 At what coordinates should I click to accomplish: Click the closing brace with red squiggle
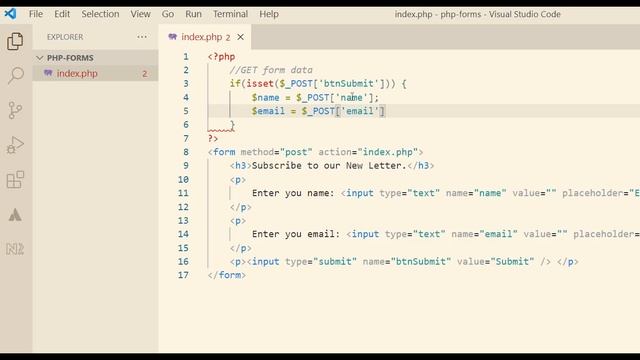pos(232,125)
